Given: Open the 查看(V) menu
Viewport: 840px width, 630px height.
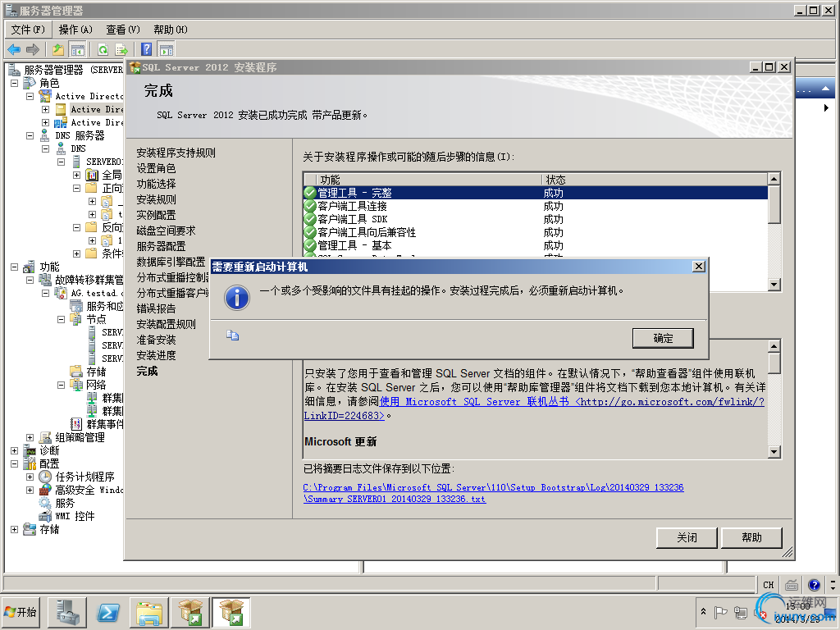Looking at the screenshot, I should (x=123, y=30).
